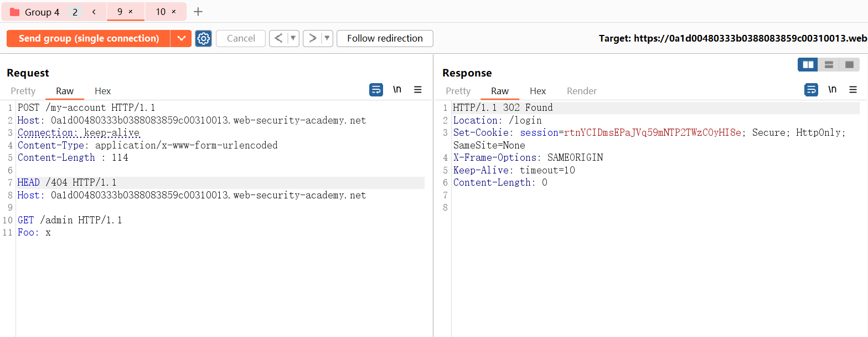This screenshot has width=868, height=337.
Task: Toggle non-printable characters in Request
Action: [x=397, y=90]
